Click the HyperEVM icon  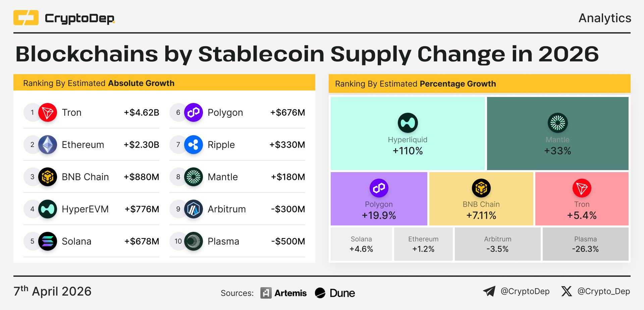(48, 209)
